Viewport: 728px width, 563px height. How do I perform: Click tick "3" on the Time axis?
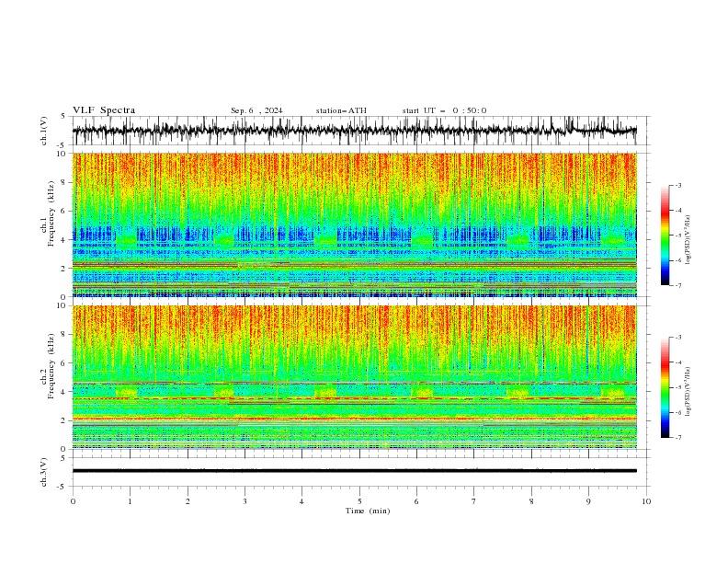click(x=245, y=501)
